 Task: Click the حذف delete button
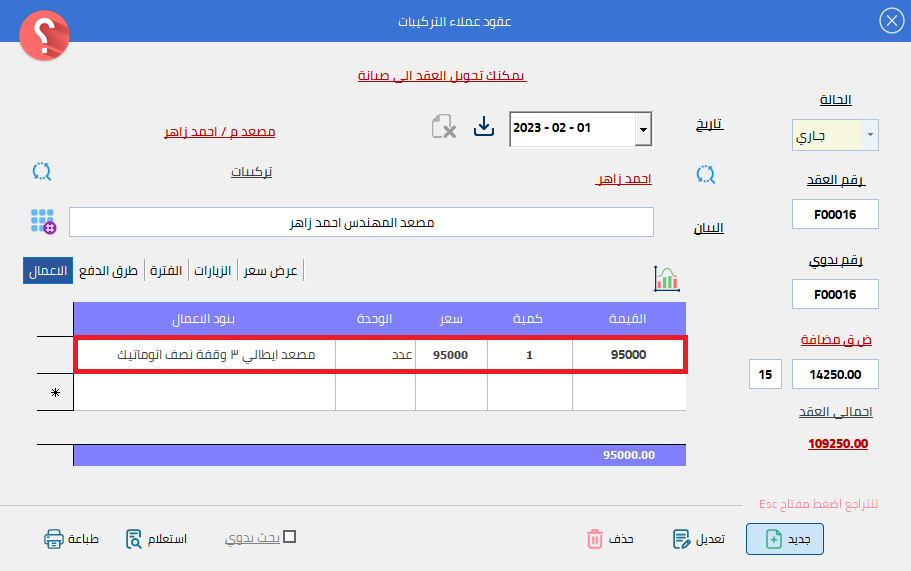(x=610, y=539)
